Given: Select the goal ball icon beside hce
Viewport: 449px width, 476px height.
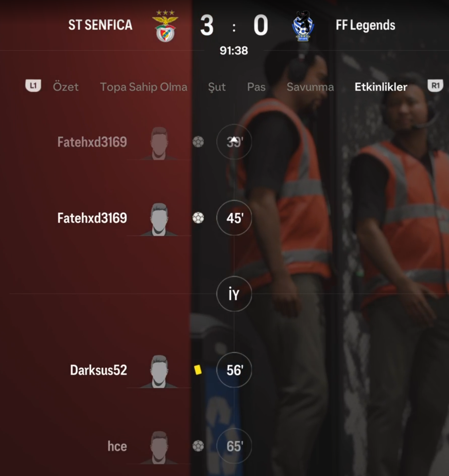Looking at the screenshot, I should click(x=198, y=446).
